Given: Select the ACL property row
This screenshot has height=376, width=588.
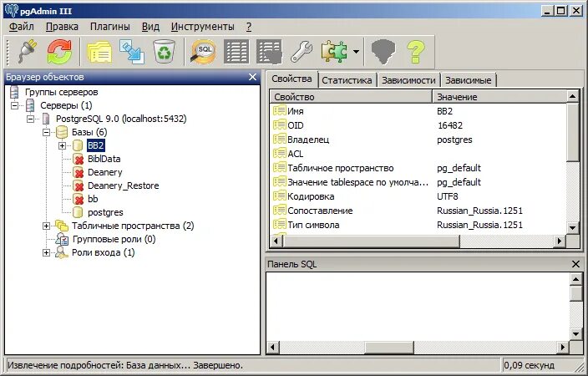Looking at the screenshot, I should coord(418,154).
